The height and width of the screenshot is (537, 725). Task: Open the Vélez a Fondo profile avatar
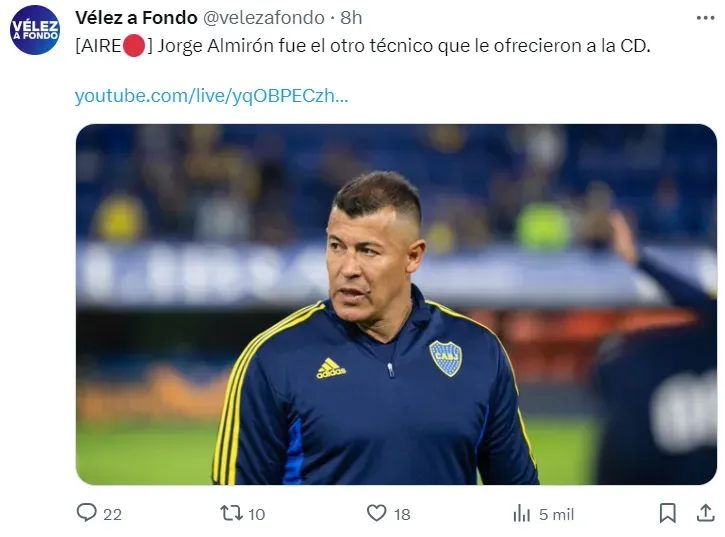click(35, 30)
